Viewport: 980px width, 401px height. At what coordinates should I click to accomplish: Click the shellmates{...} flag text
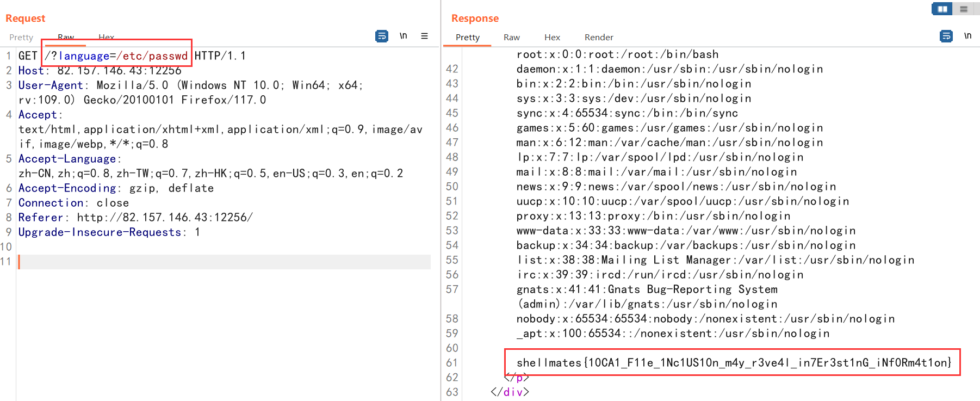734,363
